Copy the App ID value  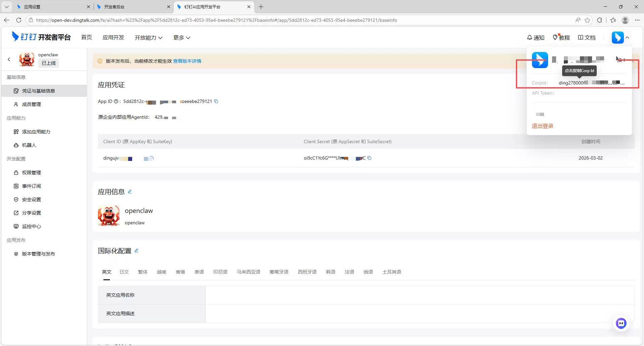point(216,101)
